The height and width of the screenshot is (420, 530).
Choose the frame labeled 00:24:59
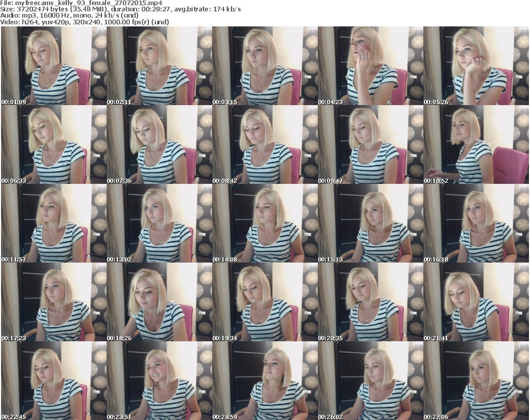point(264,381)
